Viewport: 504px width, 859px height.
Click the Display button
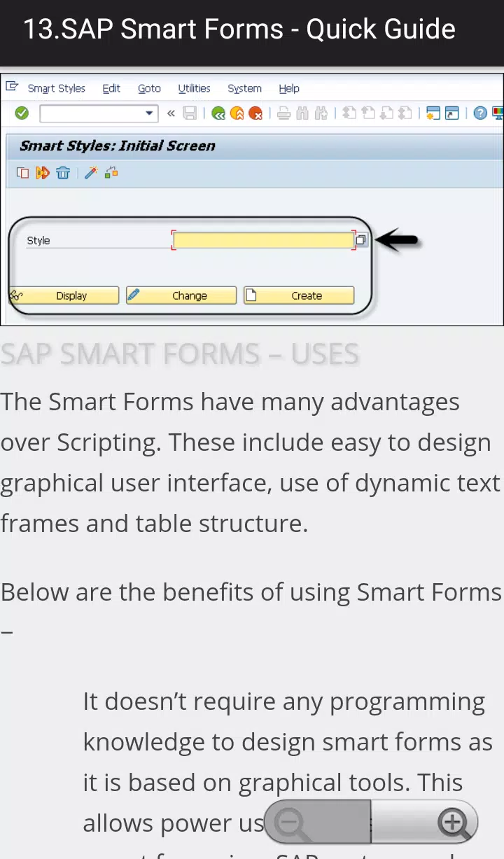click(64, 295)
